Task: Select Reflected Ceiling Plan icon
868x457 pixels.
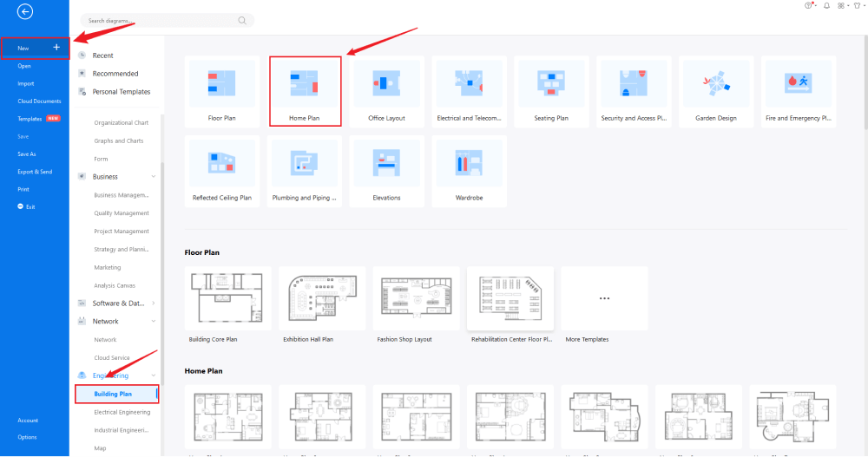Action: tap(222, 163)
